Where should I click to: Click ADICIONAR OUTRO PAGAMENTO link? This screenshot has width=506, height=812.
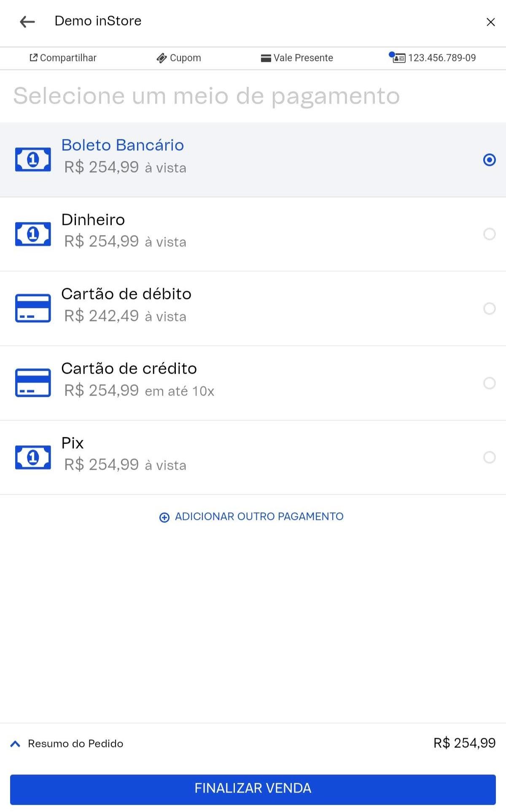point(259,517)
